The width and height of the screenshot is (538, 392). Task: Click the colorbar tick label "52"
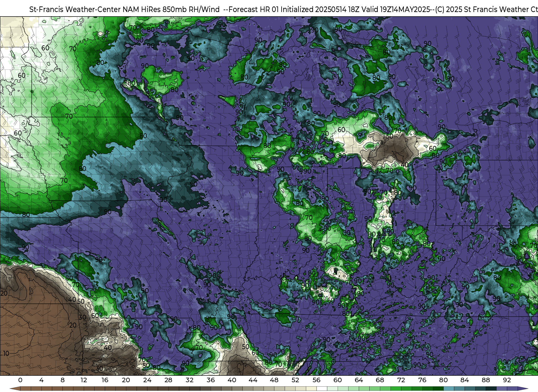point(295,380)
